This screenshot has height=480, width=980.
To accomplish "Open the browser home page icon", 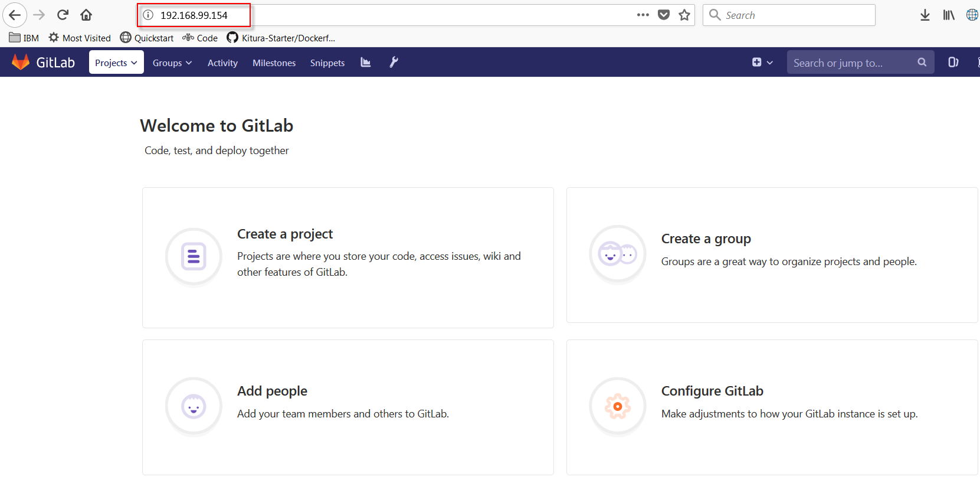I will tap(86, 15).
